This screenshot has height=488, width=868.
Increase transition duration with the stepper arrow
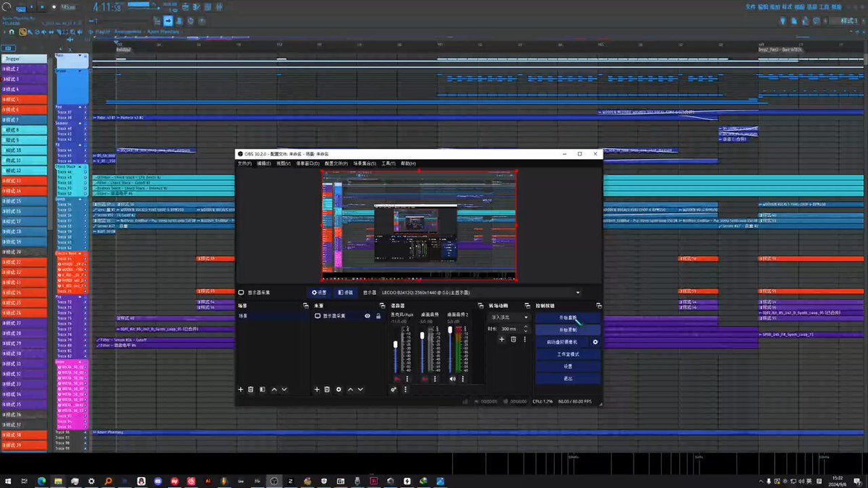click(x=527, y=327)
